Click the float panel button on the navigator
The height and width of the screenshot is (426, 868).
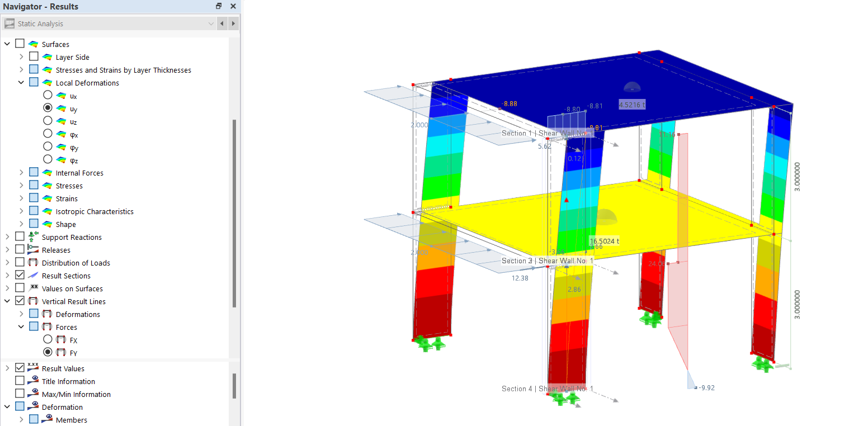[x=218, y=6]
